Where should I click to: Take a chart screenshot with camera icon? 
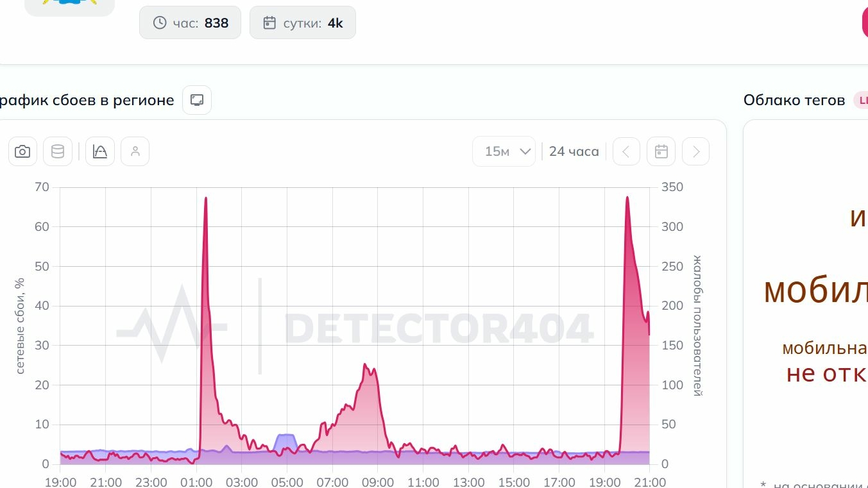tap(22, 152)
